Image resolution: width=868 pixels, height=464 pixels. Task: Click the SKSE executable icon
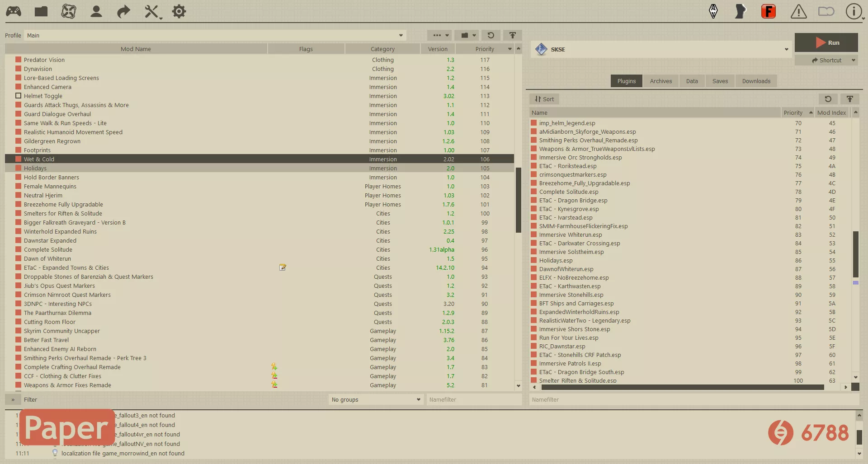[x=541, y=49]
